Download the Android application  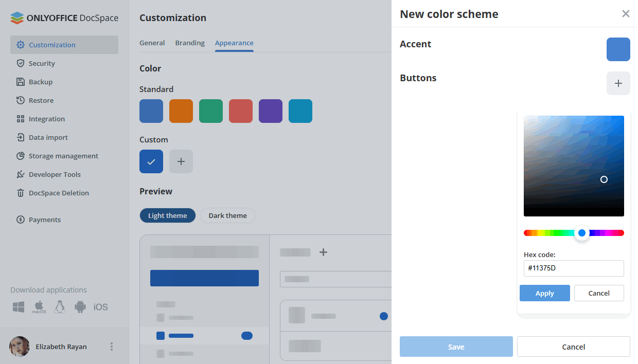[80, 307]
